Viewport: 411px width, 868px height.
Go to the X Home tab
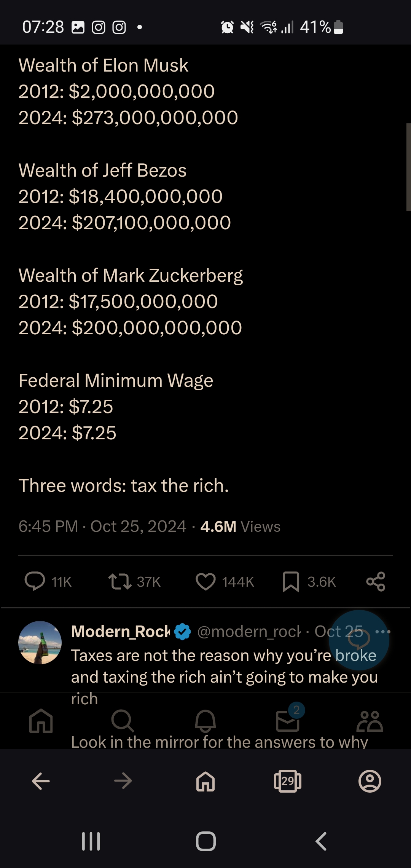click(x=41, y=721)
